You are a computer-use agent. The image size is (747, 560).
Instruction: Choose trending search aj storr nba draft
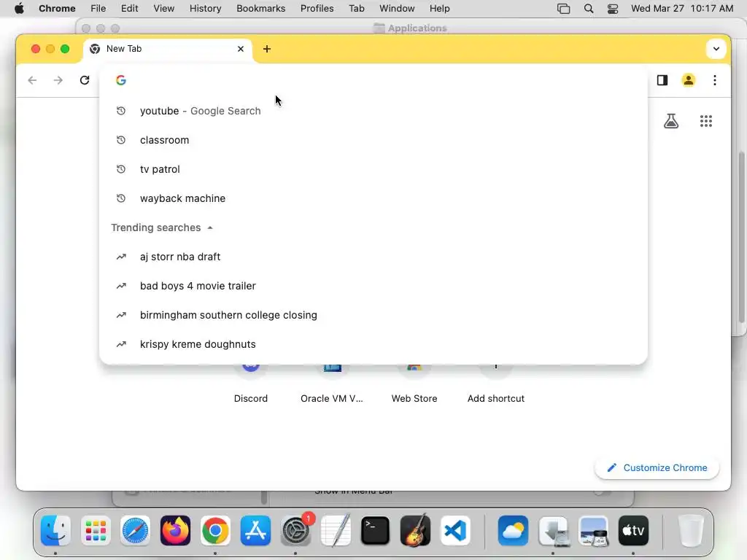(373, 257)
